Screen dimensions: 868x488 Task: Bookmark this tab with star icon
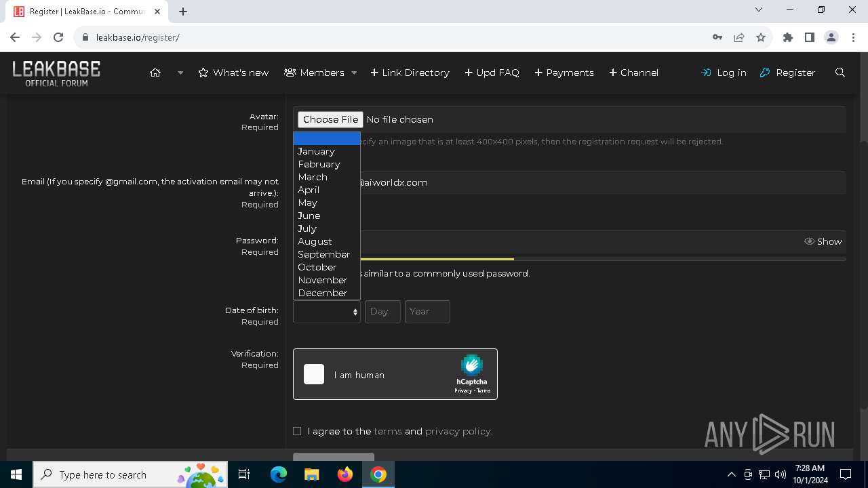click(x=761, y=37)
